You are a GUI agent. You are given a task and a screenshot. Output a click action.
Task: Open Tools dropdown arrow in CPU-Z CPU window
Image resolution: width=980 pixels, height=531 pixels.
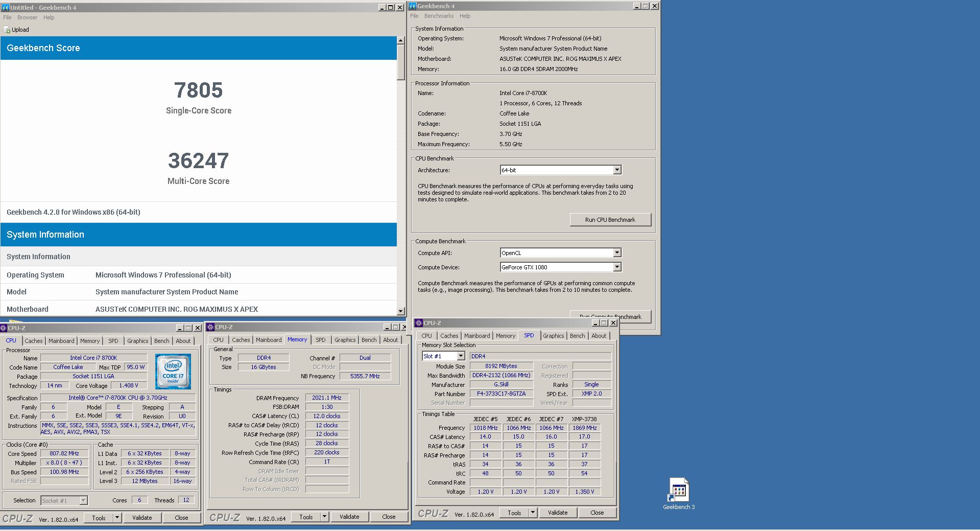pos(117,518)
